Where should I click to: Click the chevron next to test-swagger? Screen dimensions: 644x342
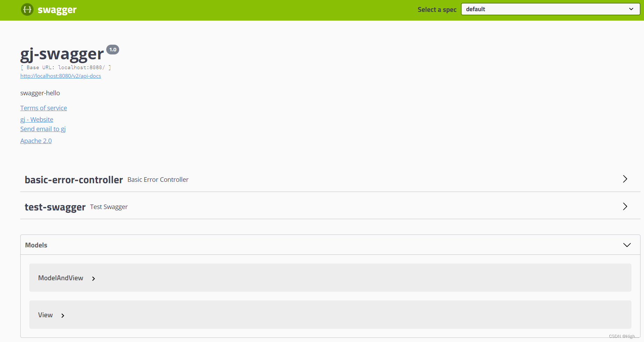coord(625,206)
